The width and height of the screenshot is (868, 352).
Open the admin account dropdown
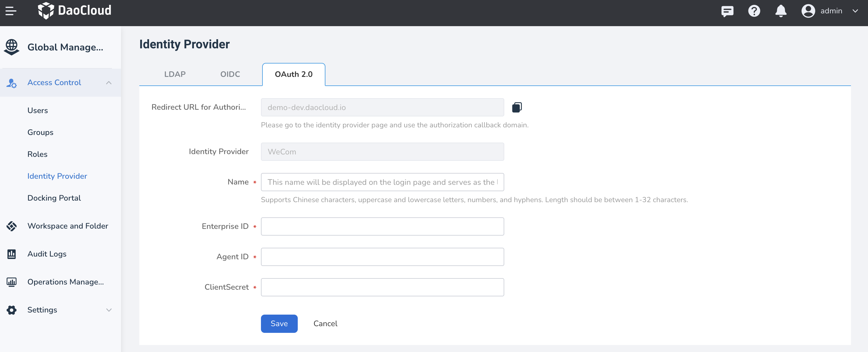[856, 11]
